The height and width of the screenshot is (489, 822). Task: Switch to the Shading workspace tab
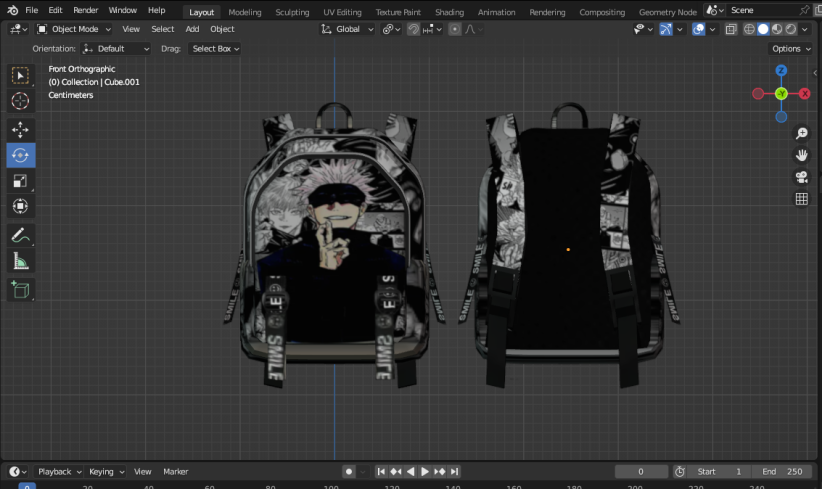coord(449,12)
